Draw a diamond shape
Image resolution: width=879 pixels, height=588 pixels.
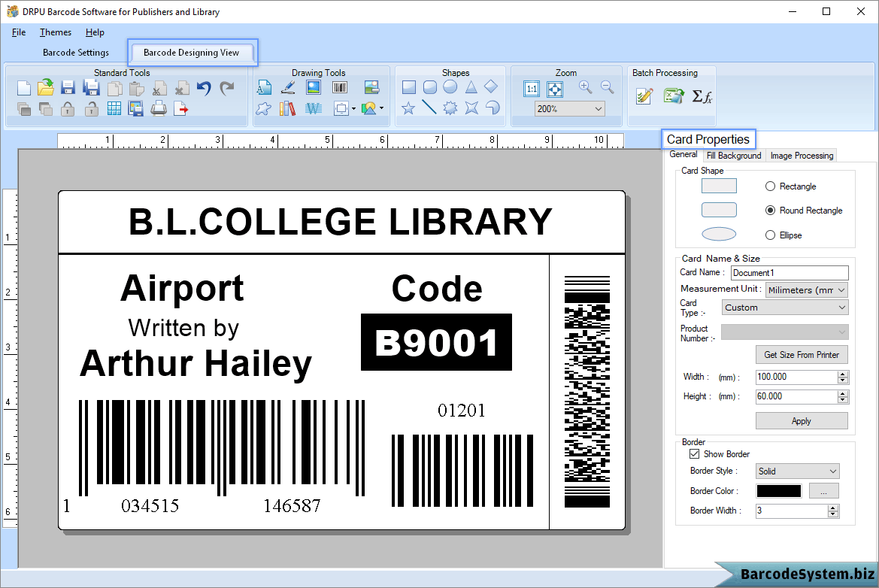click(491, 86)
